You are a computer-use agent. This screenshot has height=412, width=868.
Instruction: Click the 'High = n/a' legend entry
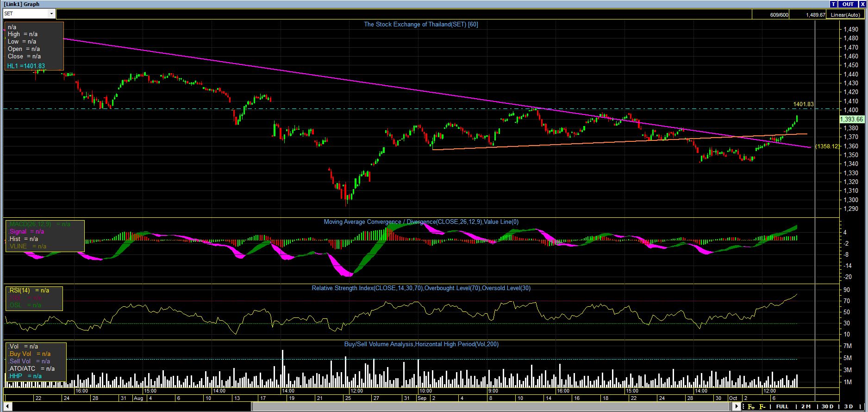pos(23,34)
